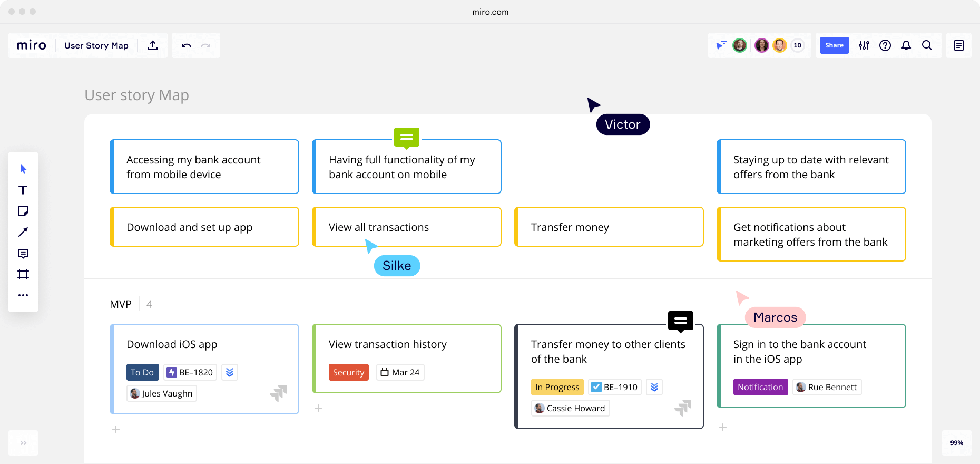Open the black comment bubble on Transfer money card
Image resolution: width=980 pixels, height=464 pixels.
click(681, 321)
